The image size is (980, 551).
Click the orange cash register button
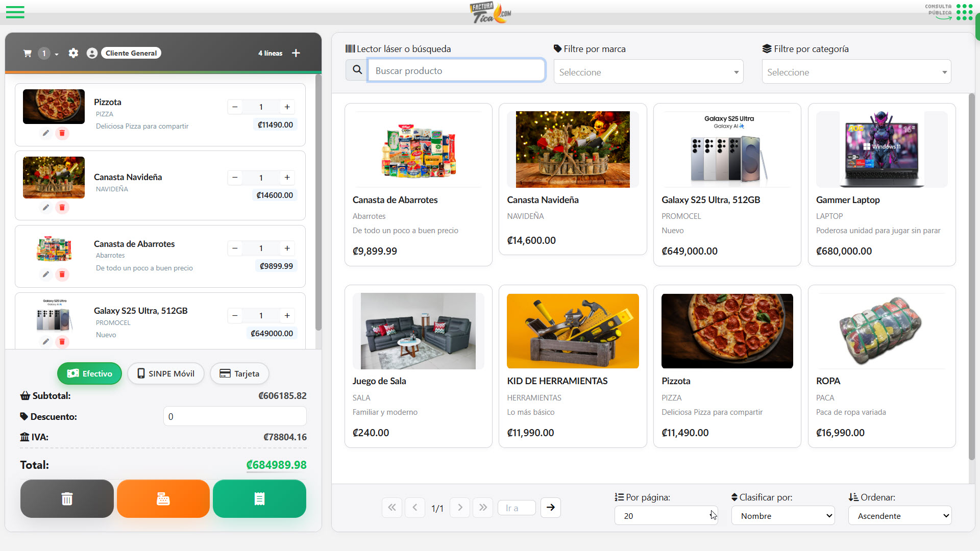[163, 498]
